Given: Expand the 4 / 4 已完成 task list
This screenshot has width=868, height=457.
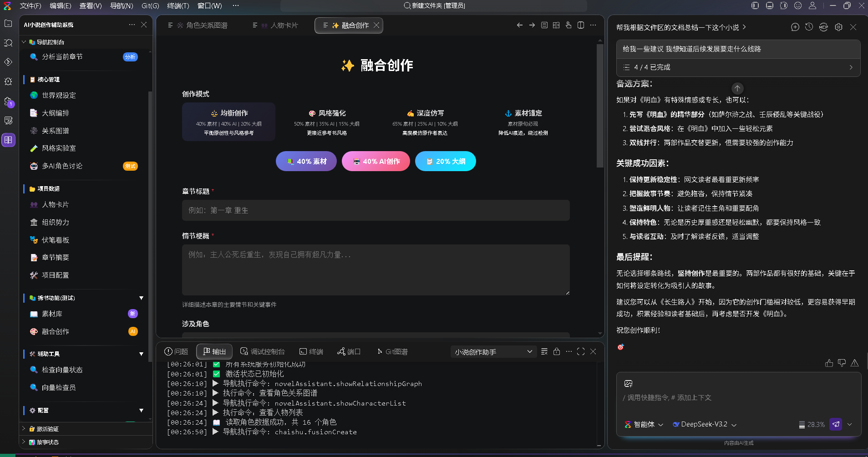Looking at the screenshot, I should (x=738, y=67).
